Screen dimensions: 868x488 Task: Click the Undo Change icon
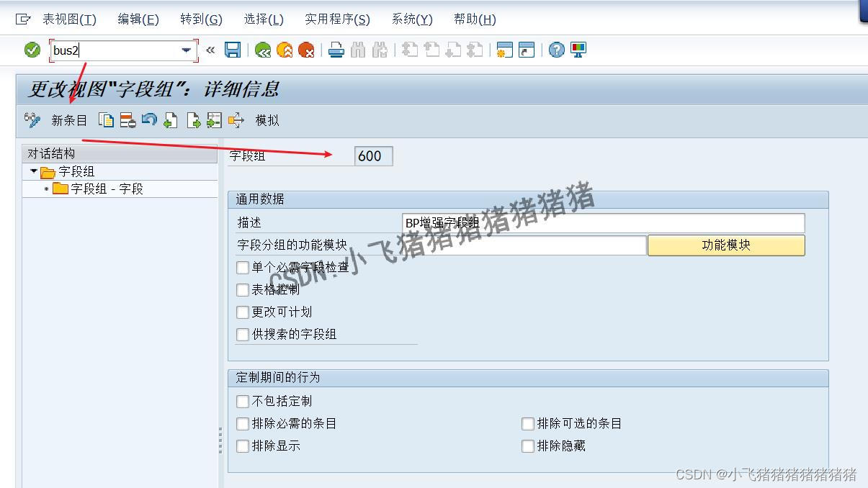point(149,119)
